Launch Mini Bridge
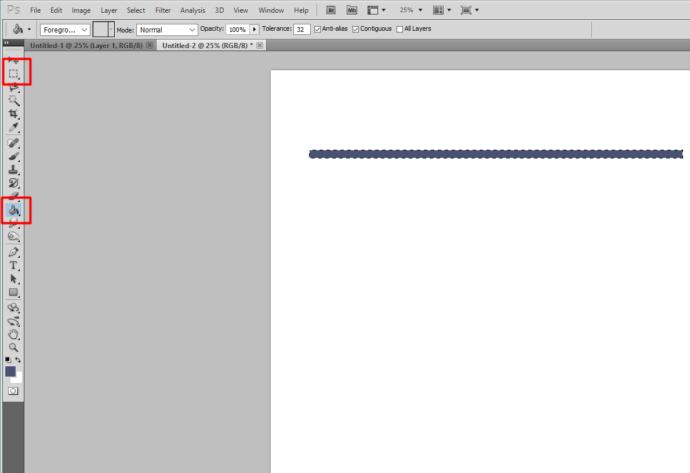Viewport: 690px width, 473px height. tap(351, 10)
